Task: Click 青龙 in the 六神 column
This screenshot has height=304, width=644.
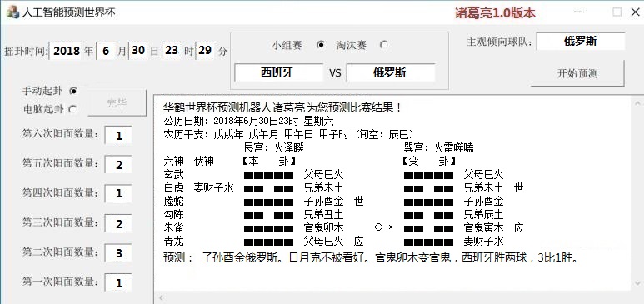Action: tap(173, 241)
